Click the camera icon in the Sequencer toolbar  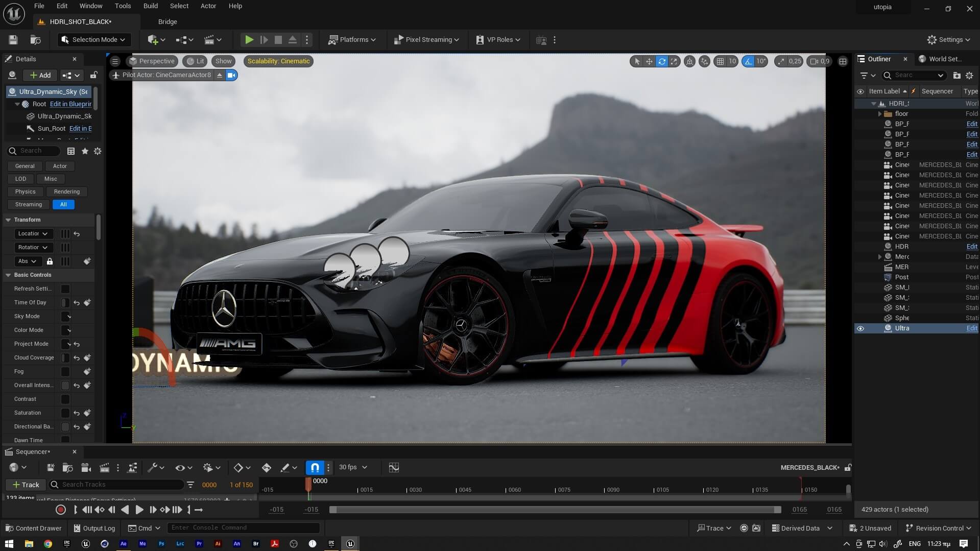point(86,467)
